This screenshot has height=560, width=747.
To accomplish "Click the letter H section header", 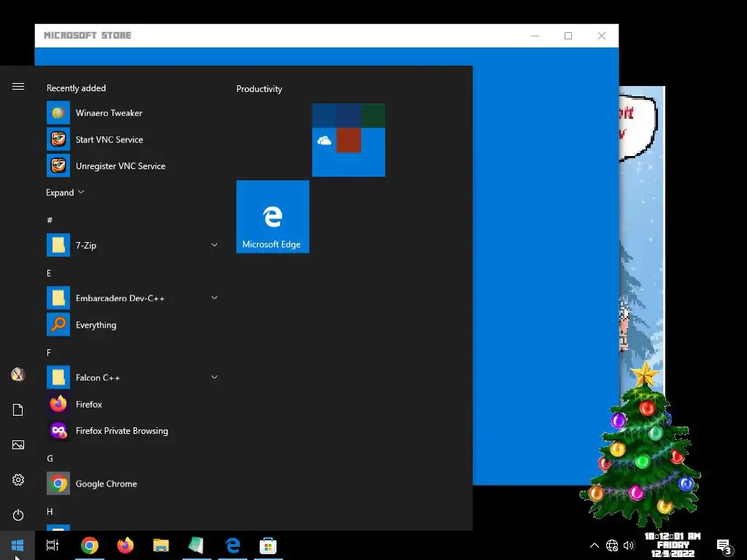I will (x=50, y=512).
